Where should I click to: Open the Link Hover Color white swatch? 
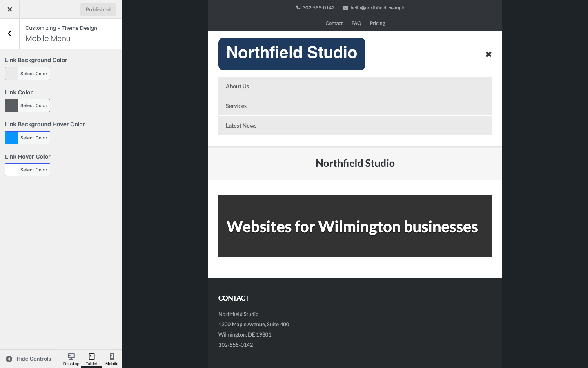click(x=11, y=170)
